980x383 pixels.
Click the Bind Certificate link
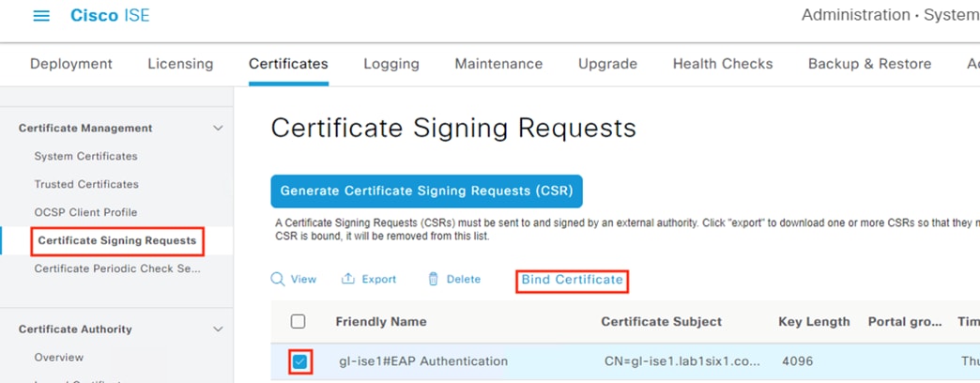(573, 280)
